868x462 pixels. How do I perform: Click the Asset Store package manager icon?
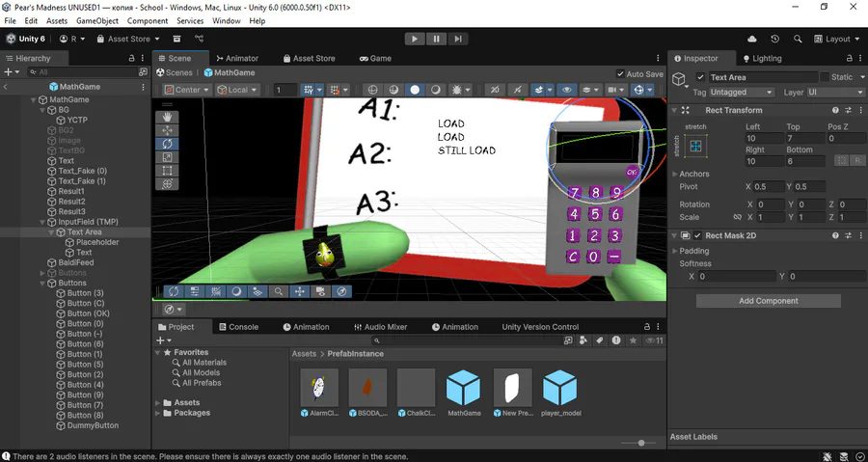click(x=176, y=39)
